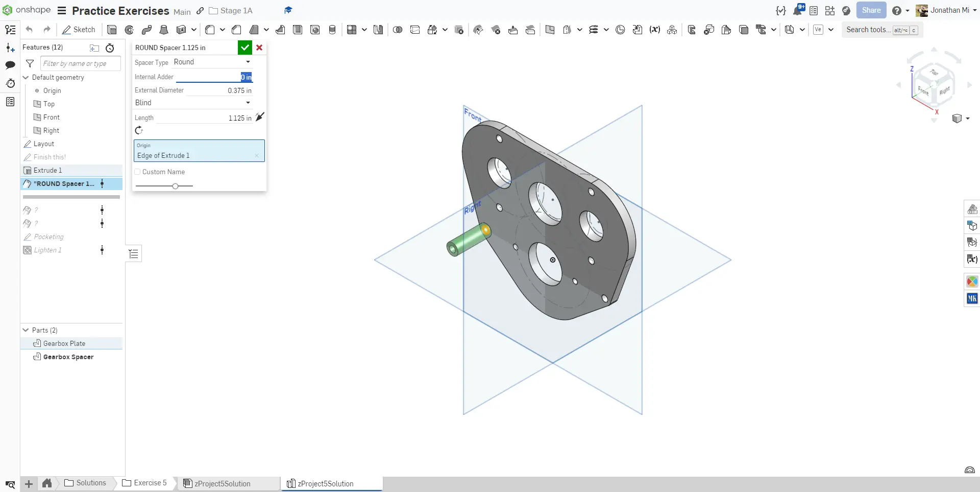This screenshot has width=980, height=492.
Task: Flip the spacer direction arrow
Action: pos(260,117)
